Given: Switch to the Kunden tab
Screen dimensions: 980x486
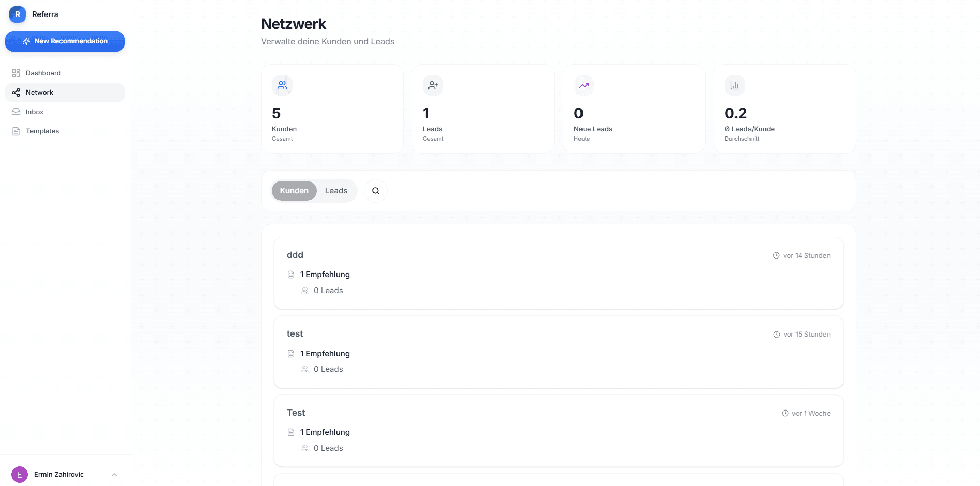Looking at the screenshot, I should (x=294, y=191).
